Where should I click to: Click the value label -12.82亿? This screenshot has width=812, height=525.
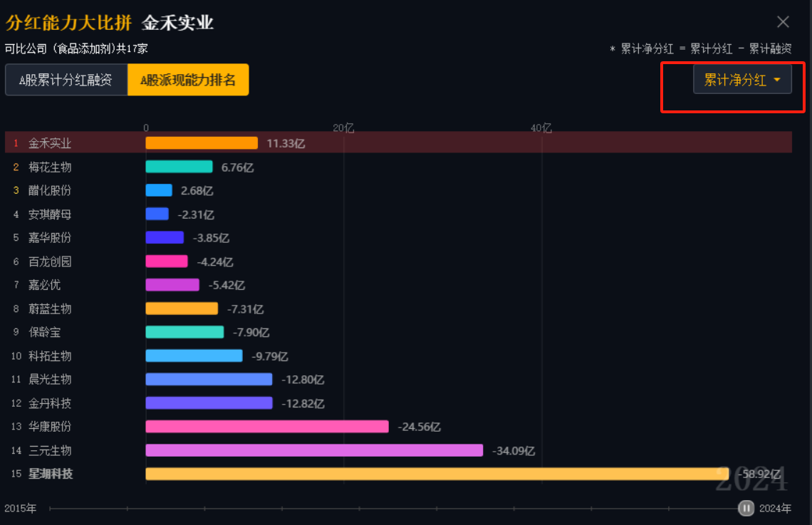point(303,403)
